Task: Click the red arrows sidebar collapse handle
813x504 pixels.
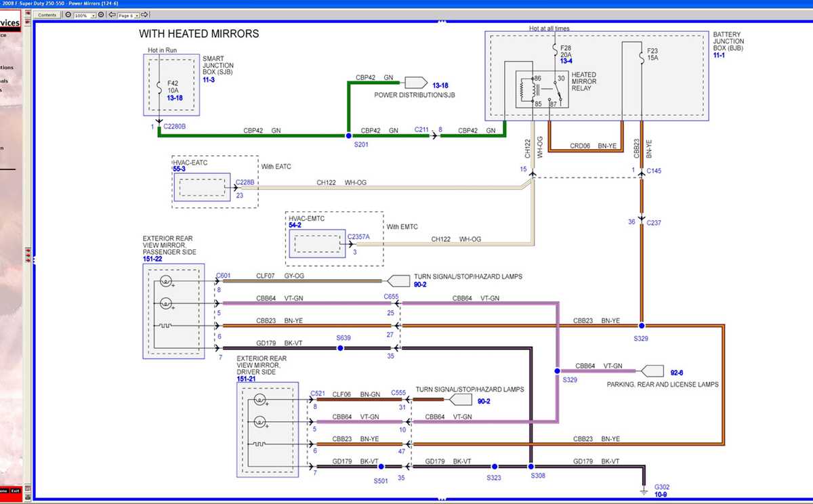Action: click(x=28, y=255)
